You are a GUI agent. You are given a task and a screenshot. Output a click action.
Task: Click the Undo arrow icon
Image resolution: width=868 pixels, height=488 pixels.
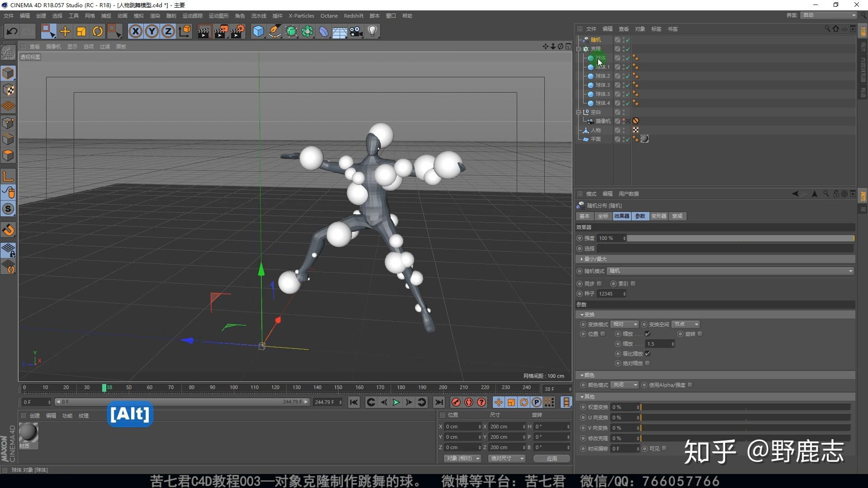click(x=12, y=31)
